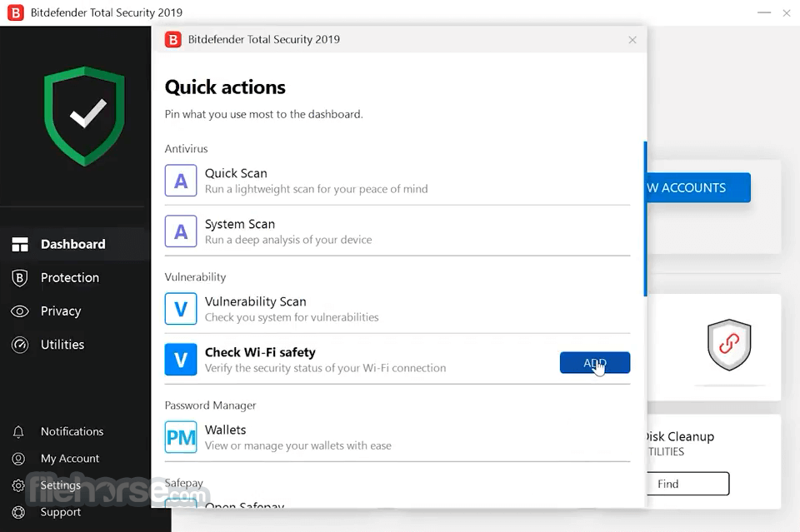Click the 'Antivirus' category label
This screenshot has height=532, width=800.
186,149
